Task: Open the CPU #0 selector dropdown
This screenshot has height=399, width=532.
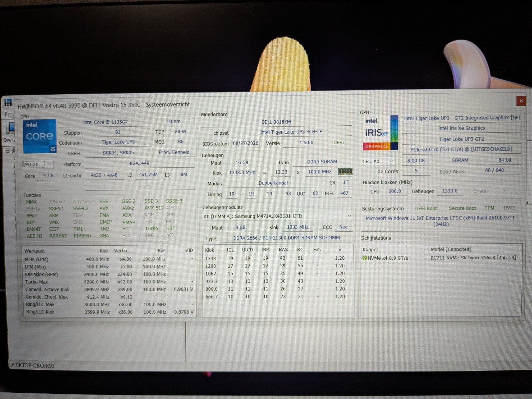Action: [37, 164]
